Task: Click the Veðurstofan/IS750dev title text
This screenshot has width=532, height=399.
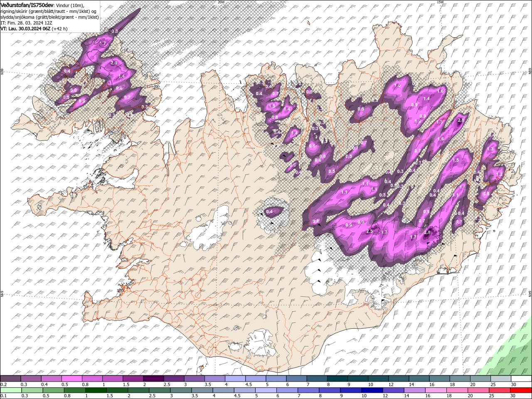Action: (27, 5)
